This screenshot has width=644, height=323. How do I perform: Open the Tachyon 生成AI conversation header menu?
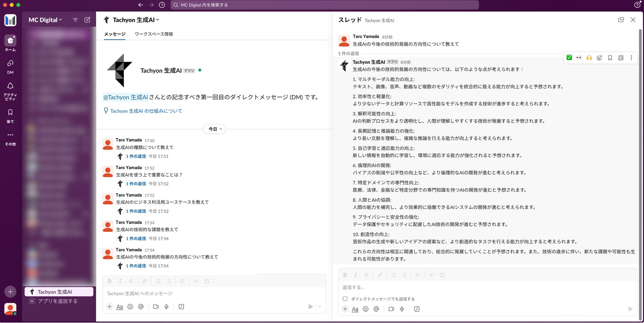point(136,20)
